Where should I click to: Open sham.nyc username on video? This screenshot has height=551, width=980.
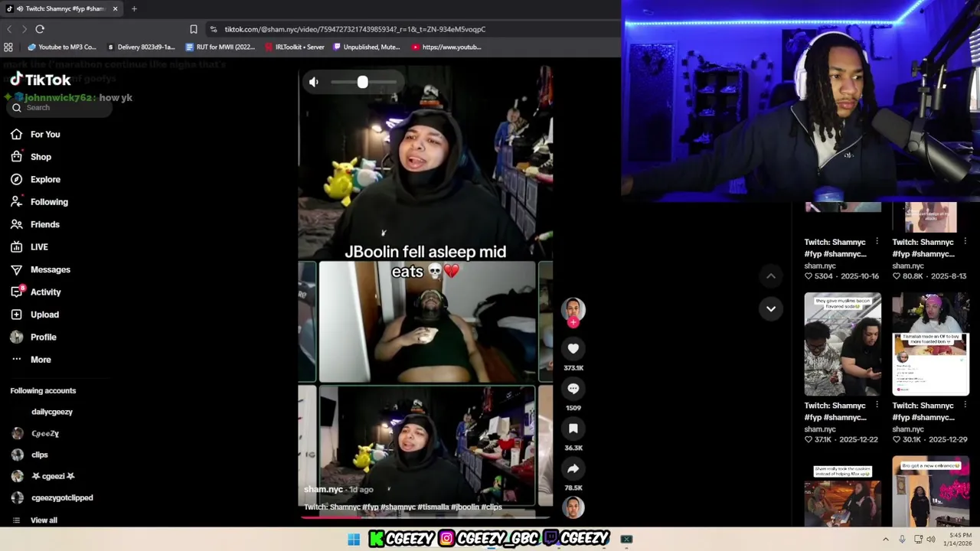(323, 490)
